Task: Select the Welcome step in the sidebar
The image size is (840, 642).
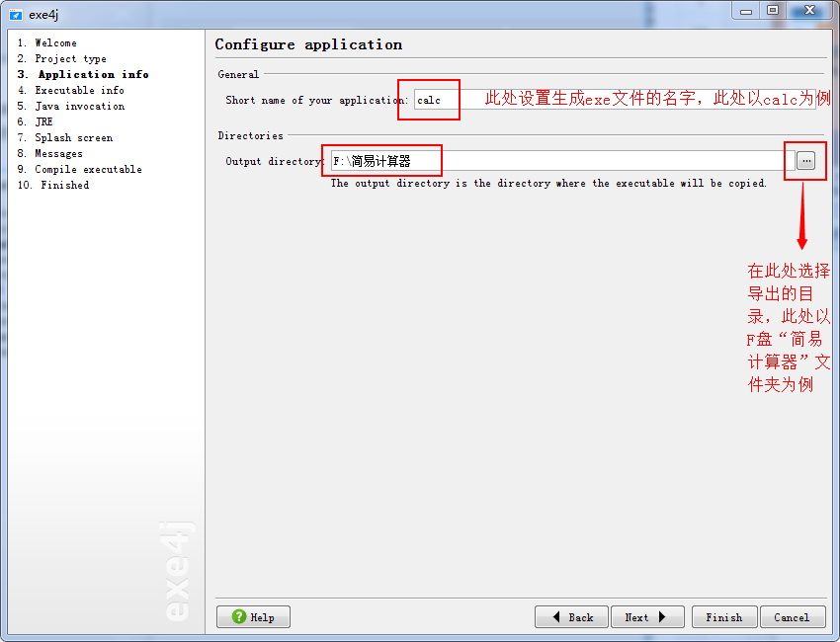Action: pos(49,42)
